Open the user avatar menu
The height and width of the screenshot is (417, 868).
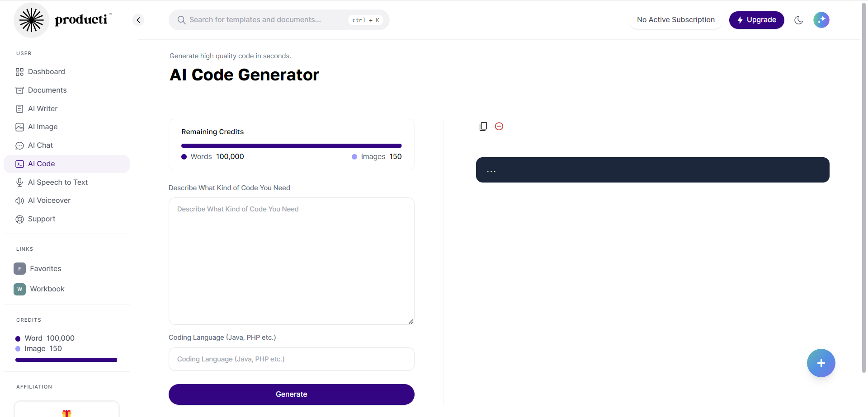pyautogui.click(x=821, y=20)
